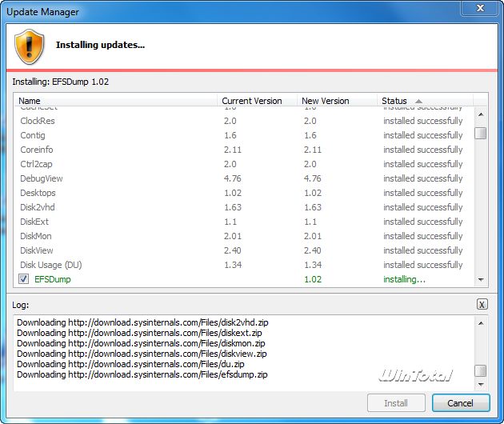Close the Update Manager window
Image resolution: width=504 pixels, height=424 pixels.
tap(480, 8)
